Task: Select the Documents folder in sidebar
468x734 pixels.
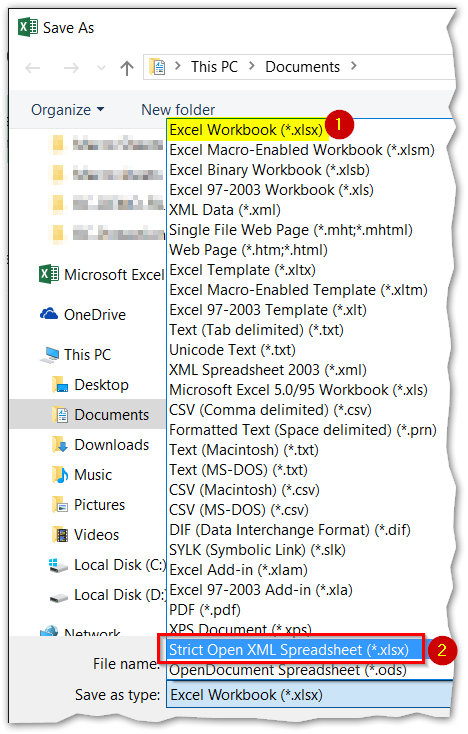Action: point(111,414)
